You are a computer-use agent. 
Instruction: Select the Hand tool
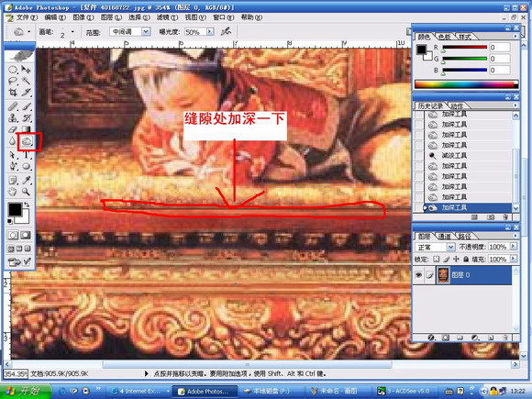[x=13, y=192]
